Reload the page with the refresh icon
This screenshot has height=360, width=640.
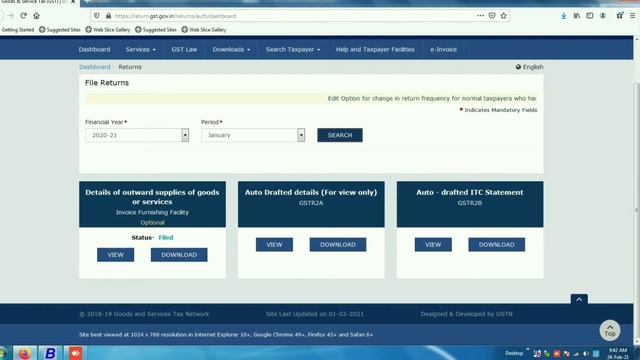pyautogui.click(x=23, y=16)
